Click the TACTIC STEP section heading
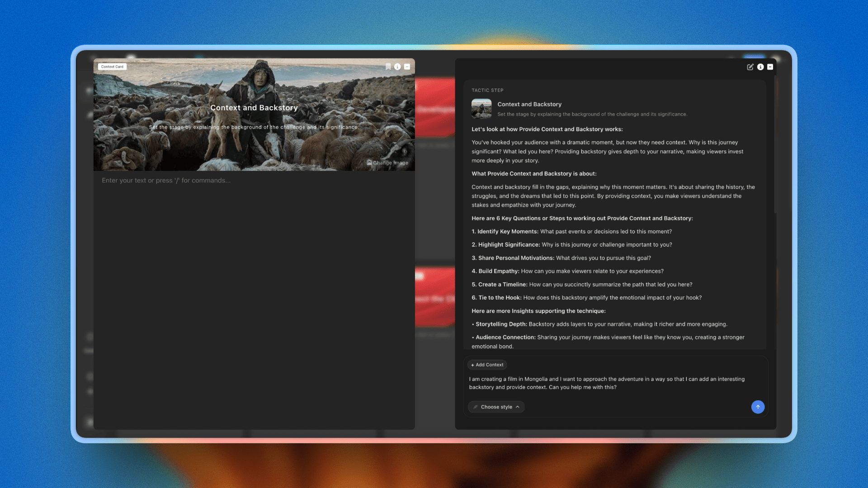The height and width of the screenshot is (488, 868). [x=487, y=90]
